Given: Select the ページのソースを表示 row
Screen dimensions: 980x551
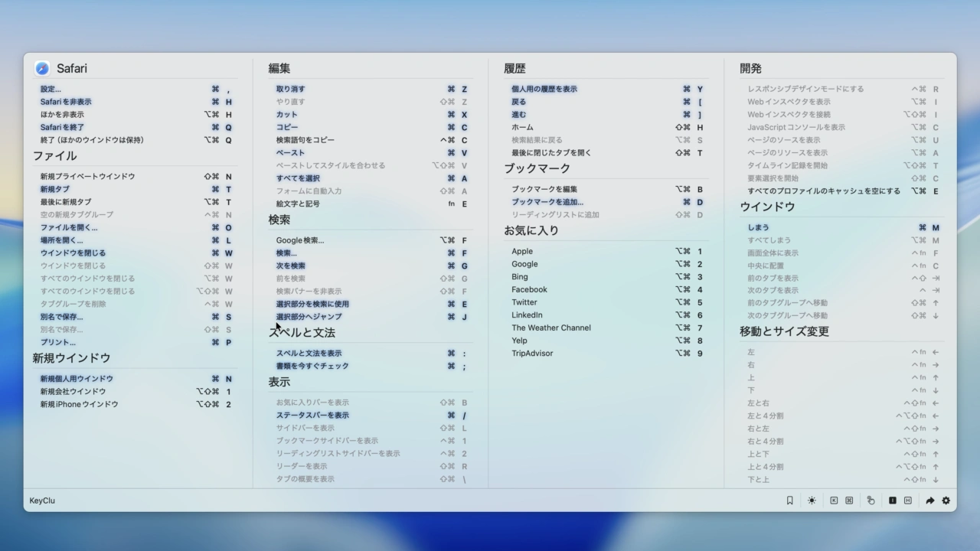Looking at the screenshot, I should 844,140.
